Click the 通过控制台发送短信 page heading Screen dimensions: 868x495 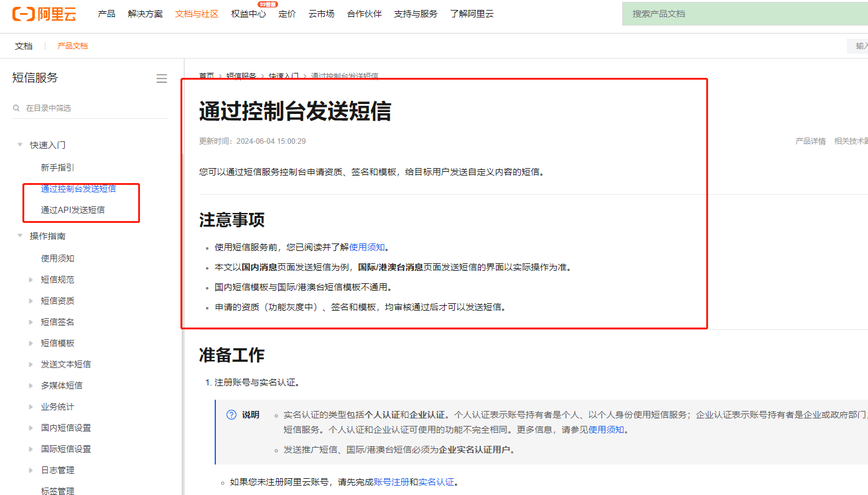(295, 112)
